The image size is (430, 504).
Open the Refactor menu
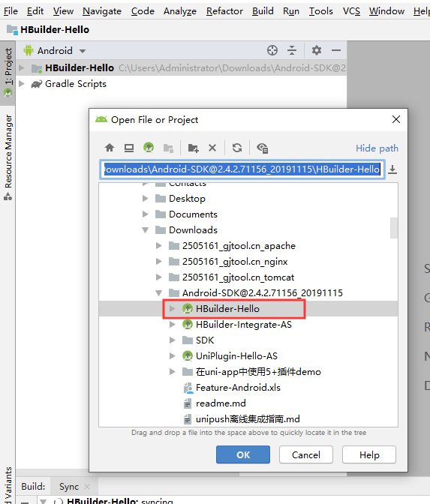tap(224, 11)
